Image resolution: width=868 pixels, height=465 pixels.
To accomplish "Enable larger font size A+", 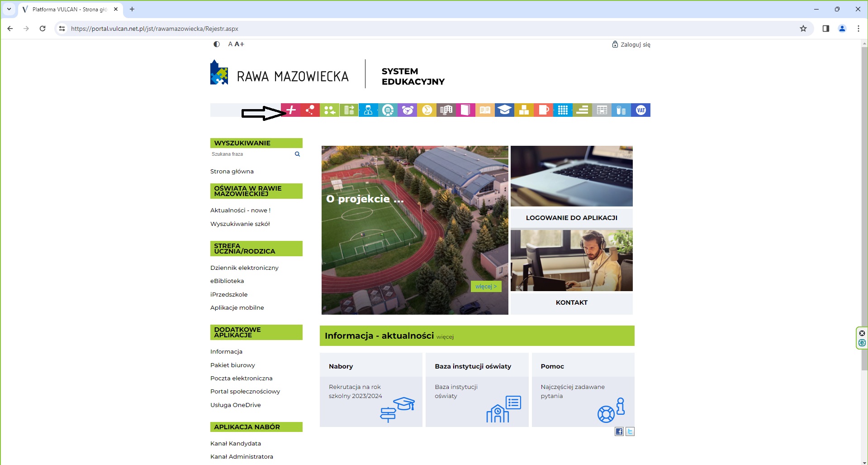I will [239, 44].
